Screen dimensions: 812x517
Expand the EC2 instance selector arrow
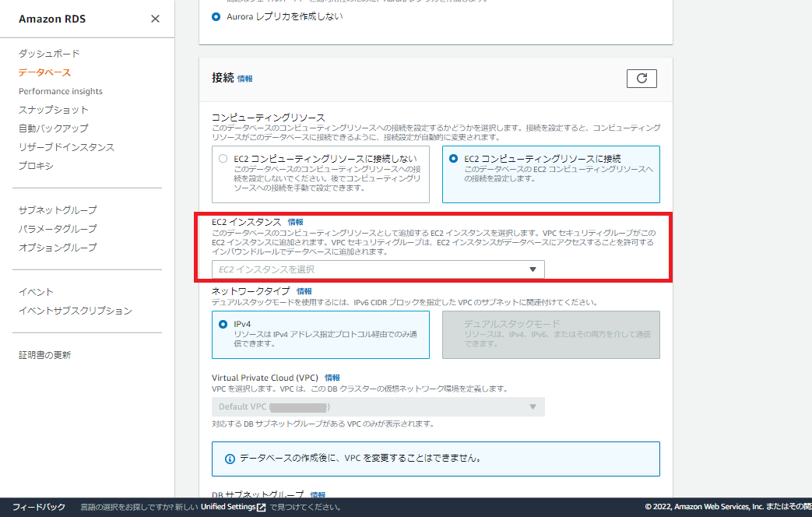tap(533, 269)
